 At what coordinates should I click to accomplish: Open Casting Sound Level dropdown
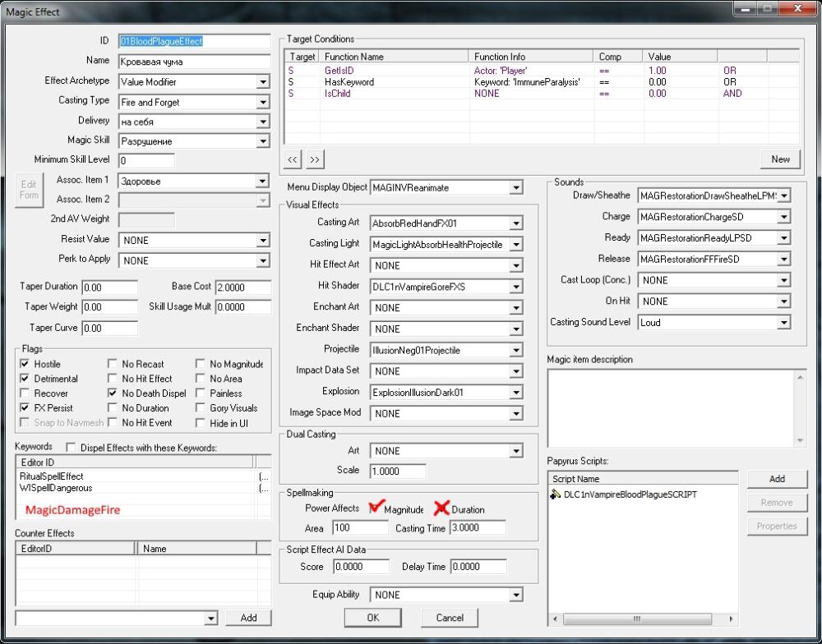tap(783, 323)
